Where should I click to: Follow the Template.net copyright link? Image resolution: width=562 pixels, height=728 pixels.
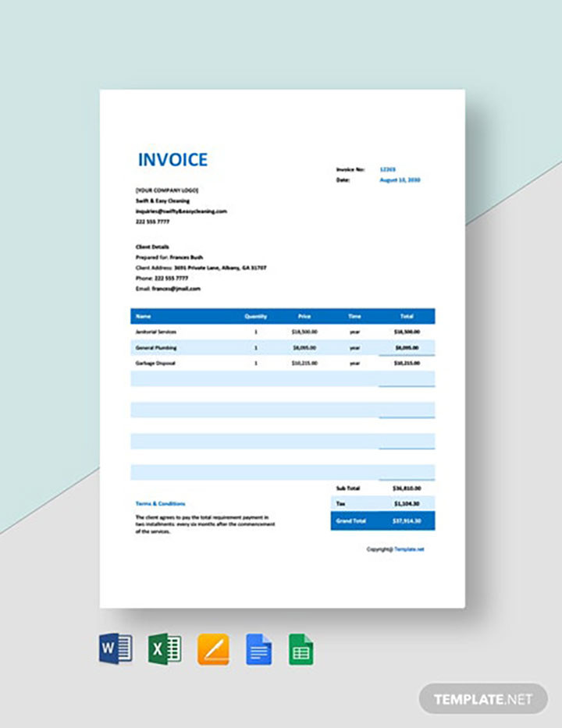point(409,549)
